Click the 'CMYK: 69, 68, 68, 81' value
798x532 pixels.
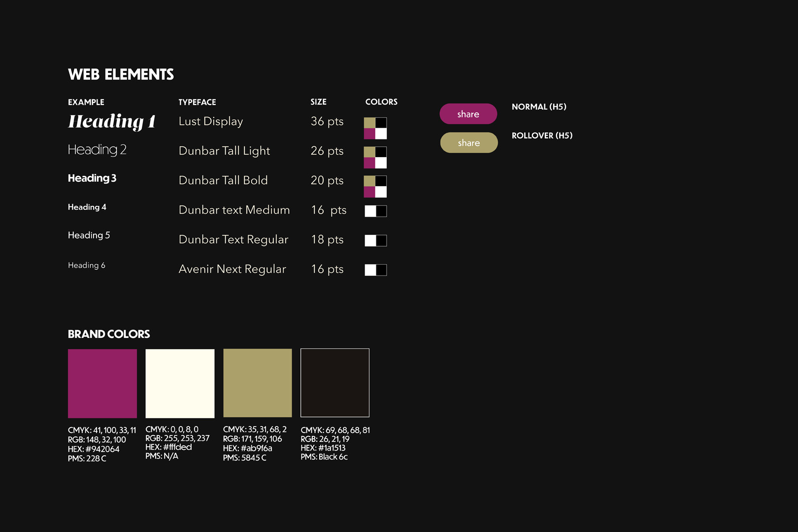point(335,431)
